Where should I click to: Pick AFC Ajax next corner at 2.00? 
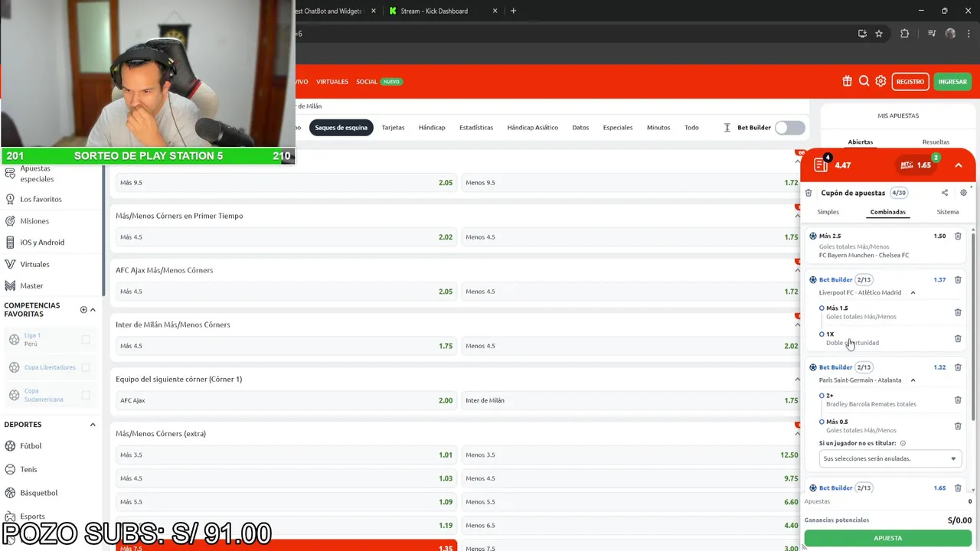click(285, 400)
